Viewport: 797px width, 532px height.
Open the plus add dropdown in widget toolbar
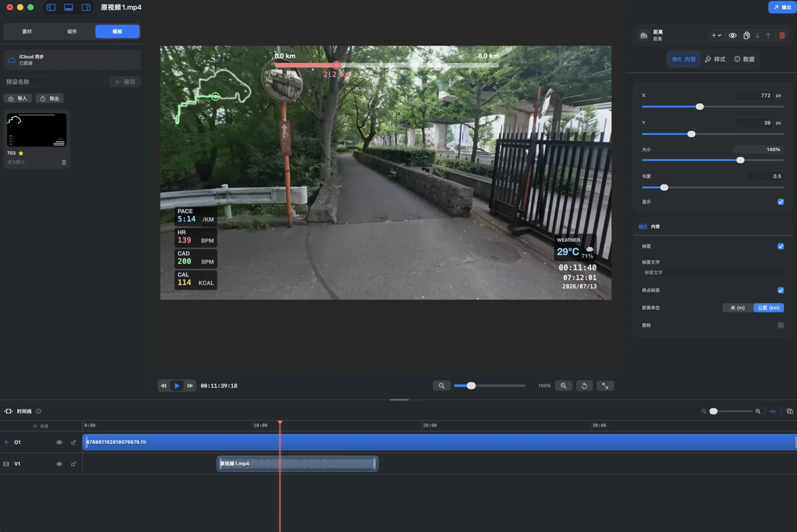pyautogui.click(x=716, y=35)
